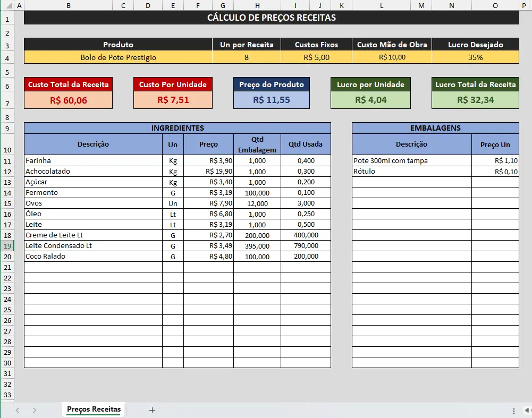Select the Óleo ingredient cell
532x418 pixels.
pos(94,214)
